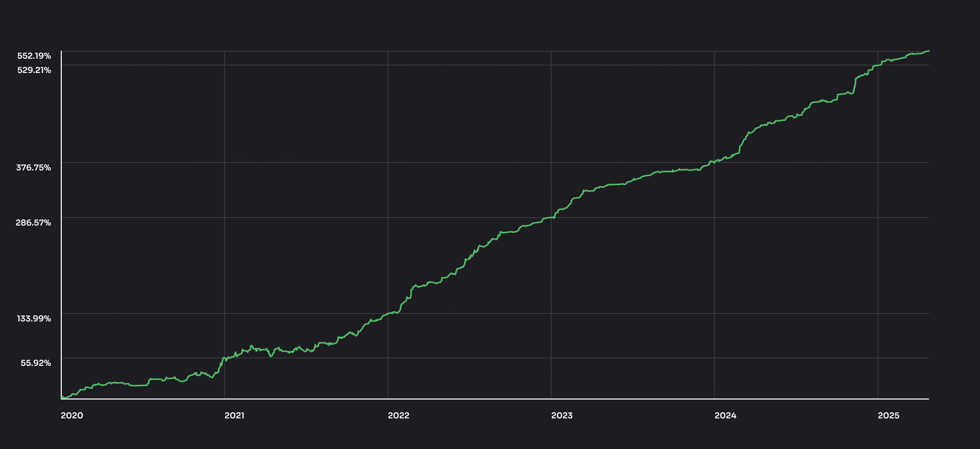The width and height of the screenshot is (980, 449).
Task: Click the 2023 x-axis year label
Action: click(x=562, y=415)
